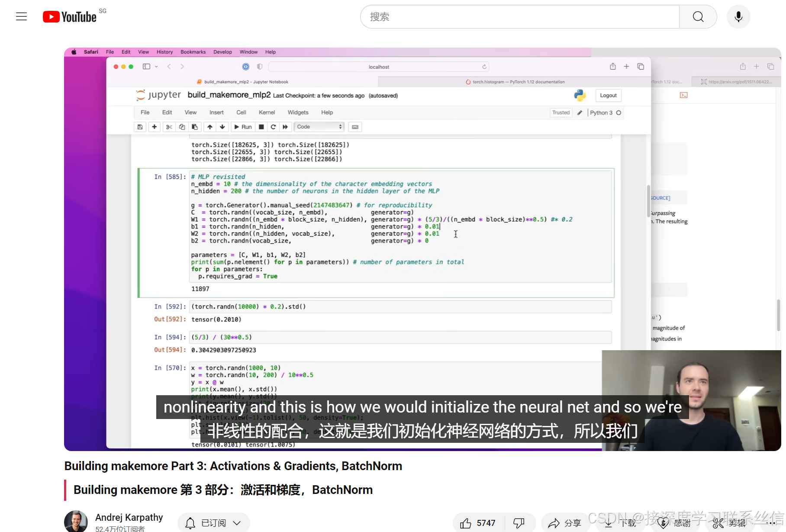786x532 pixels.
Task: Restart the kernel with circular arrow icon
Action: (273, 127)
